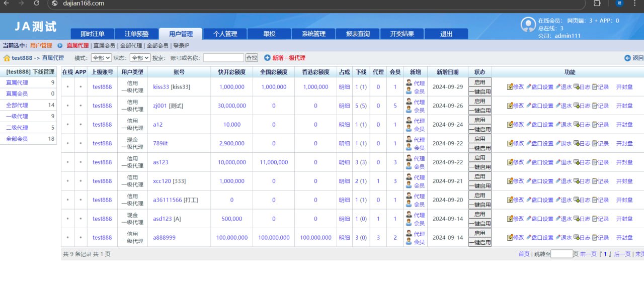Click the 返回 back arrow icon
644x289 pixels.
click(x=627, y=58)
